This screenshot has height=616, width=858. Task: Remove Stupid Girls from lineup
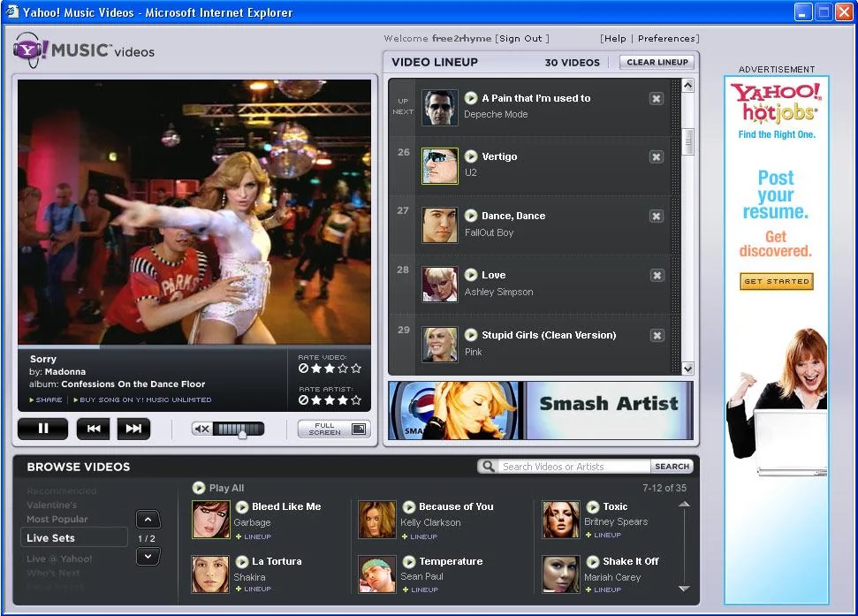click(657, 335)
